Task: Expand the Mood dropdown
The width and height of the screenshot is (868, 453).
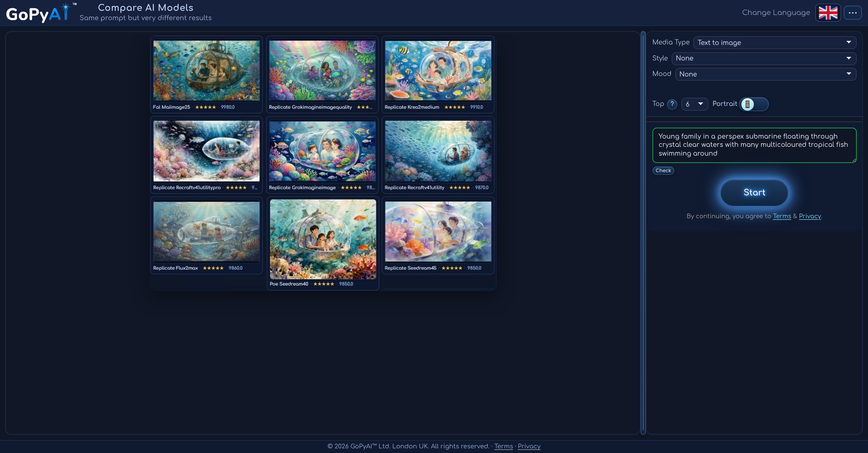Action: [765, 74]
